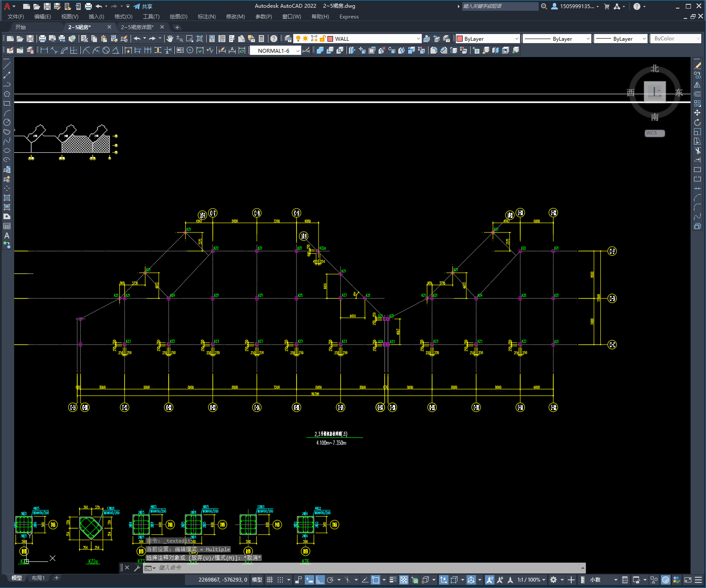Start the Linear dimension tool
This screenshot has height=588, width=706.
point(44,51)
